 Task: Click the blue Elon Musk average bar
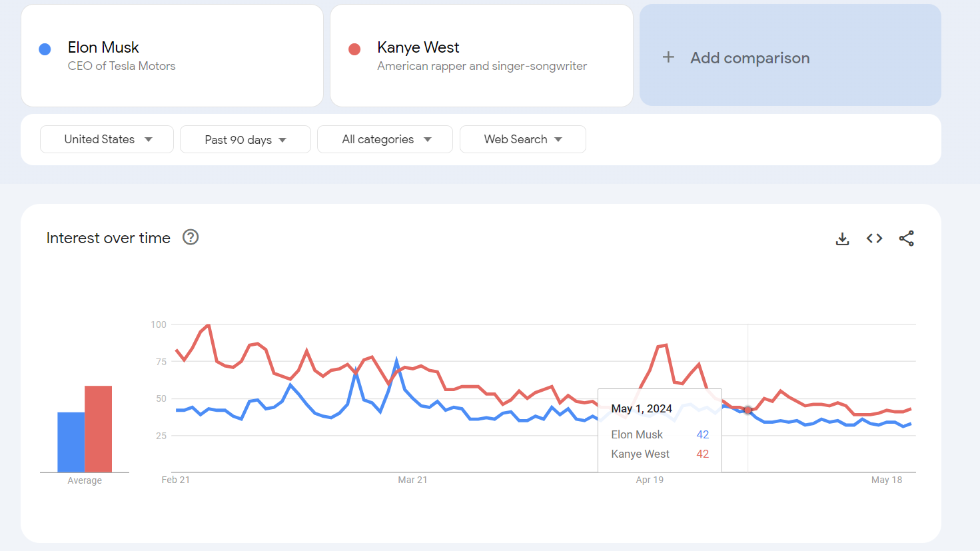pyautogui.click(x=71, y=442)
